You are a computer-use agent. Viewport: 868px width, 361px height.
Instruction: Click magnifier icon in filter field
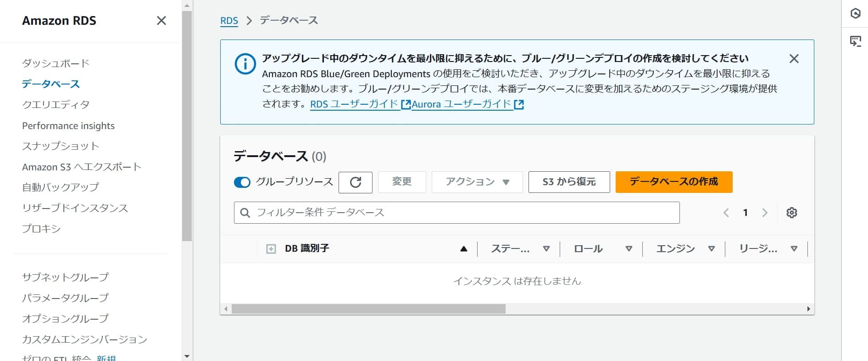245,213
